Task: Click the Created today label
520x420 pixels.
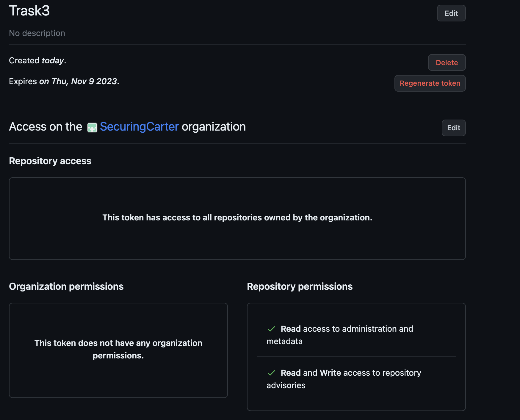Action: pos(37,60)
